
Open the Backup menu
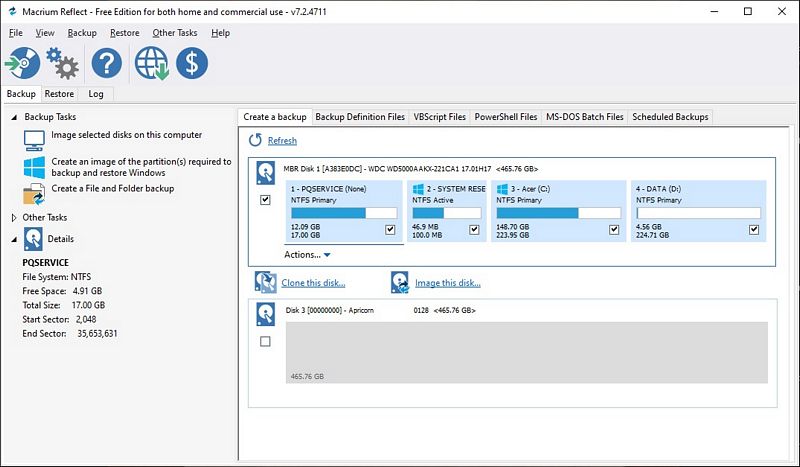point(82,33)
